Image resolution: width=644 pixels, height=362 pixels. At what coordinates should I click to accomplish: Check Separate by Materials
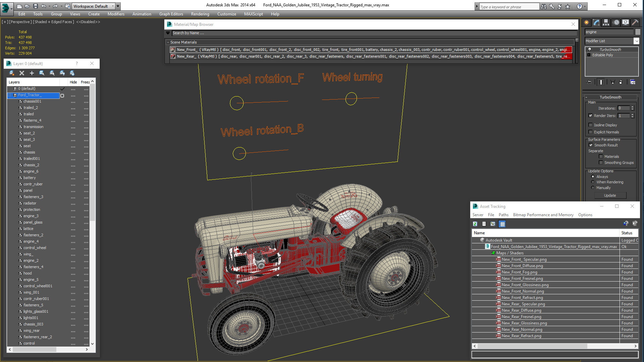601,157
